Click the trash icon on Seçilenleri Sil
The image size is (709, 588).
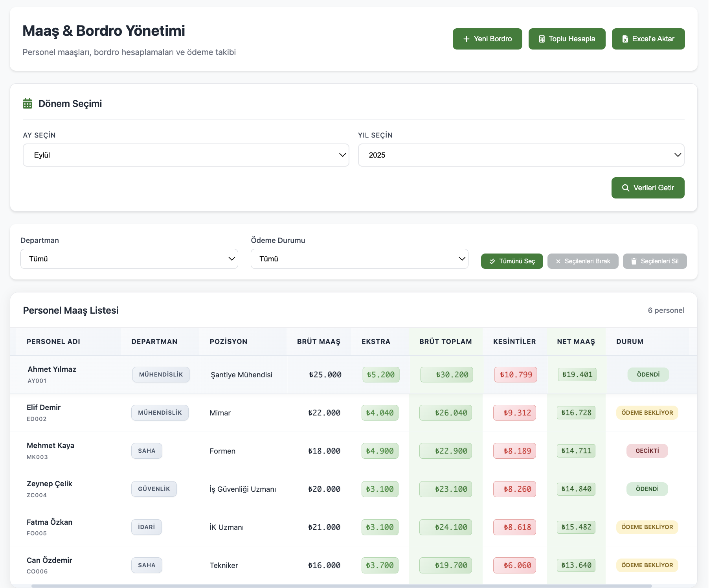click(x=634, y=261)
